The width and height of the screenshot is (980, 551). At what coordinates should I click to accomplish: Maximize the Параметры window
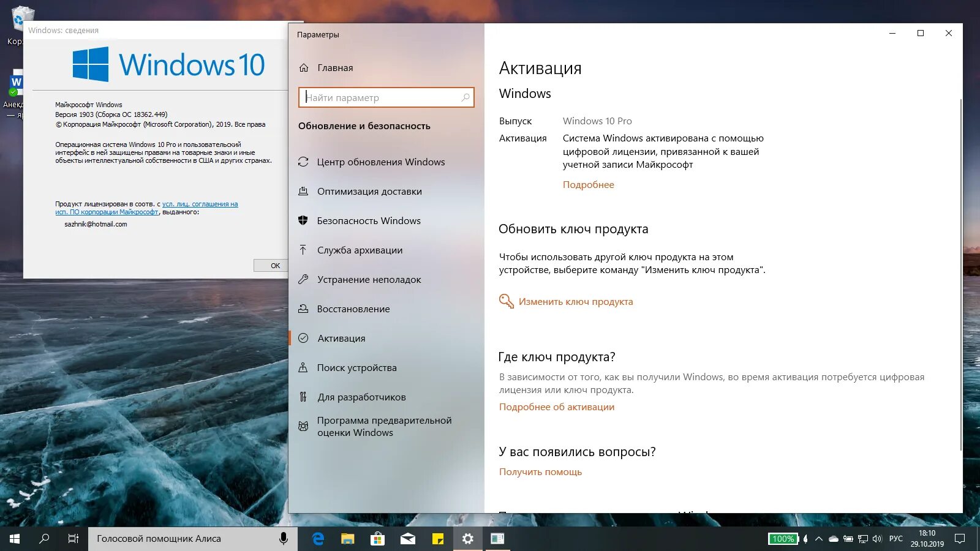point(921,33)
